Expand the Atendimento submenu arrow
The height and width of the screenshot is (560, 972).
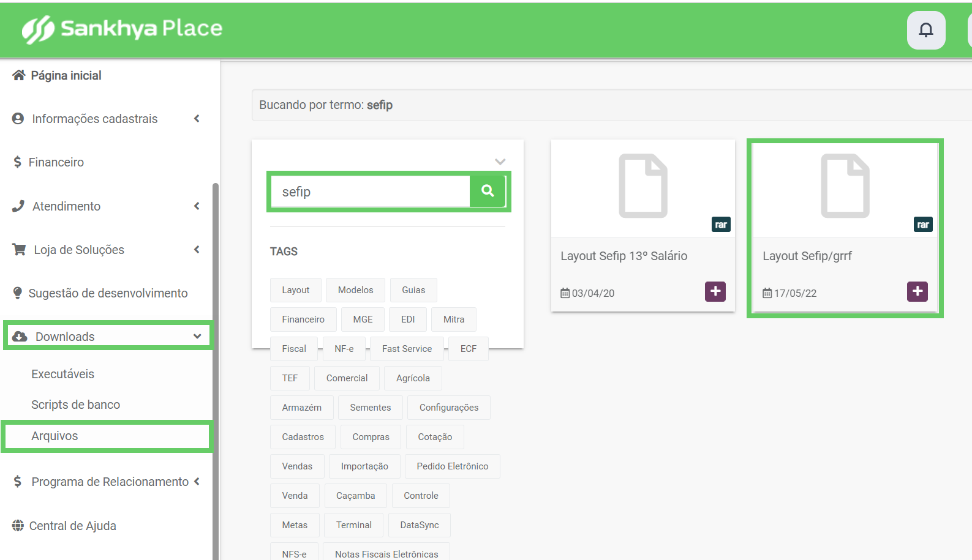197,206
